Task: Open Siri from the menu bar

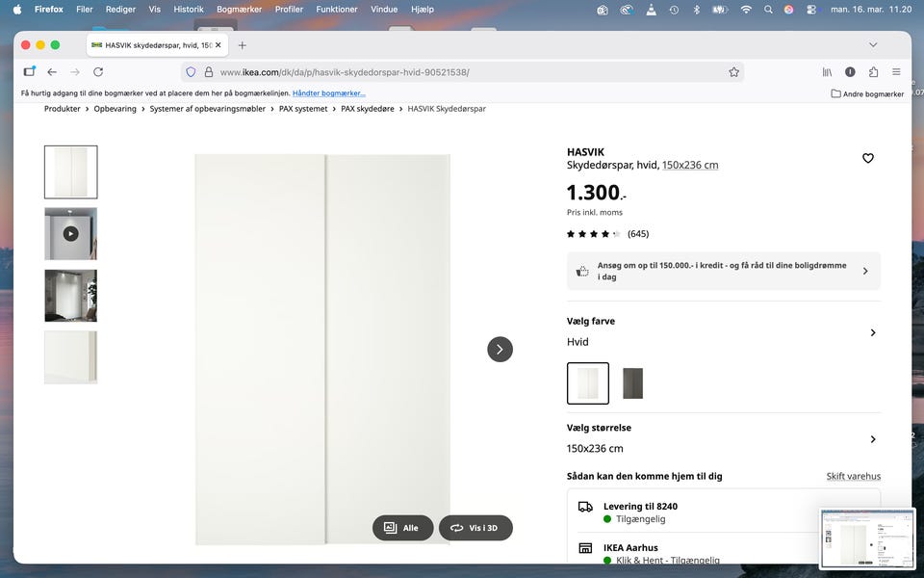Action: pos(788,10)
